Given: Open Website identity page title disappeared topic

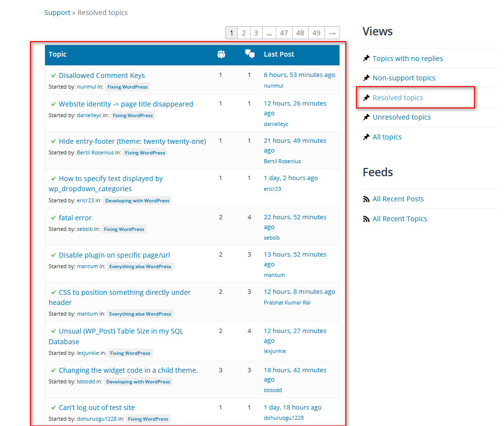Looking at the screenshot, I should point(126,104).
